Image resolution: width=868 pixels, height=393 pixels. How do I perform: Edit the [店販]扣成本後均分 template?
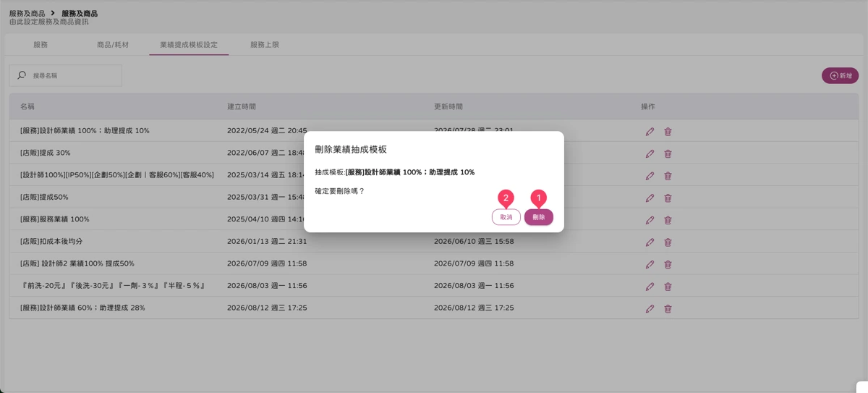[x=650, y=242]
